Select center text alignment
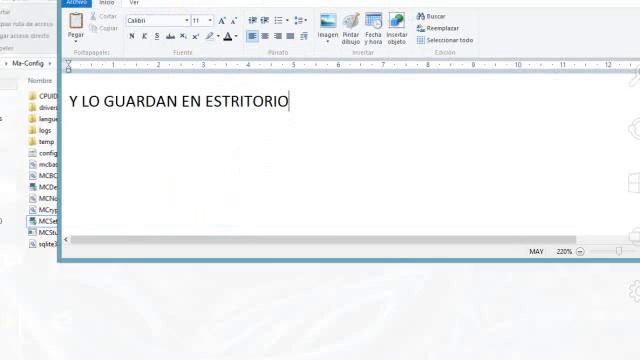640x360 pixels. pos(265,36)
